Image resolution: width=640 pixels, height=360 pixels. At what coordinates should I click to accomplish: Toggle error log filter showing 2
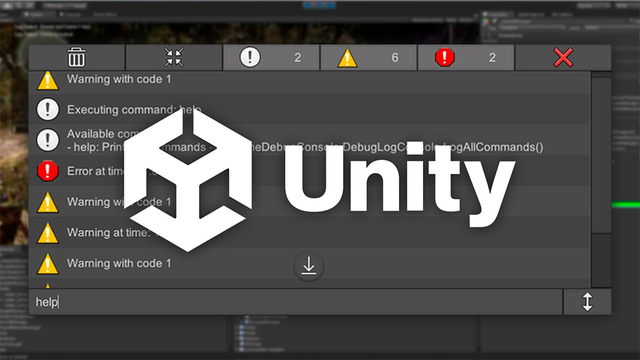(x=466, y=57)
